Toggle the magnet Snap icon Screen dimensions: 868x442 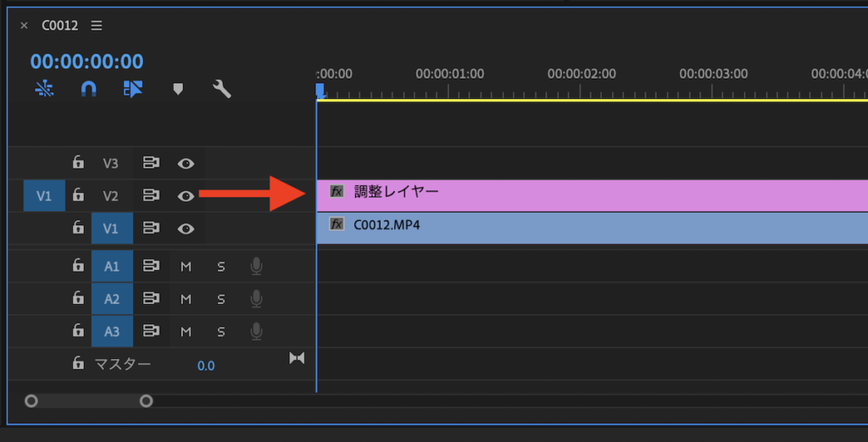88,89
